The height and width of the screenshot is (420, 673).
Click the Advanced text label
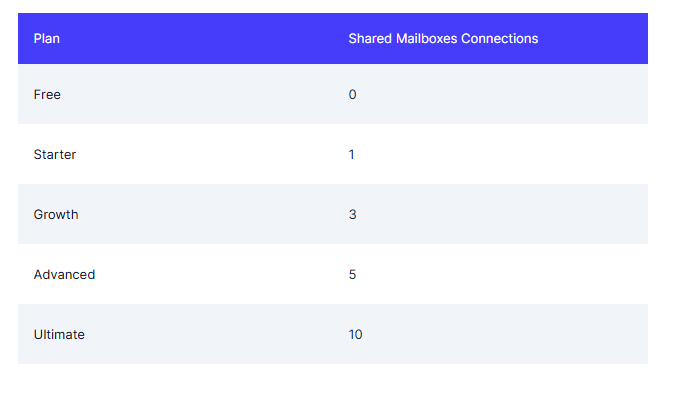click(x=64, y=275)
